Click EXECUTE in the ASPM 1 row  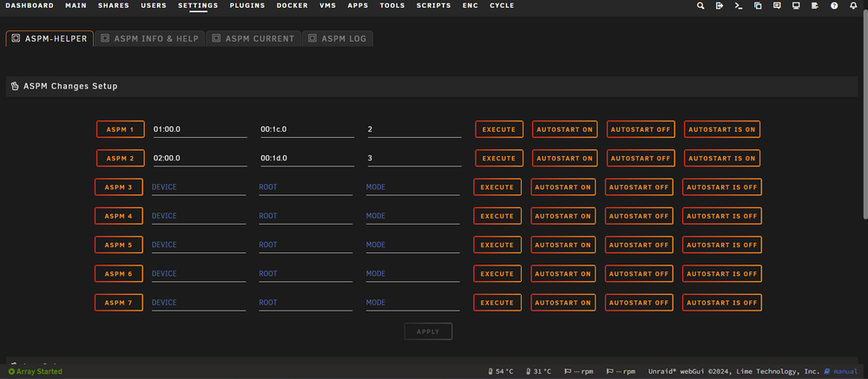(x=499, y=129)
